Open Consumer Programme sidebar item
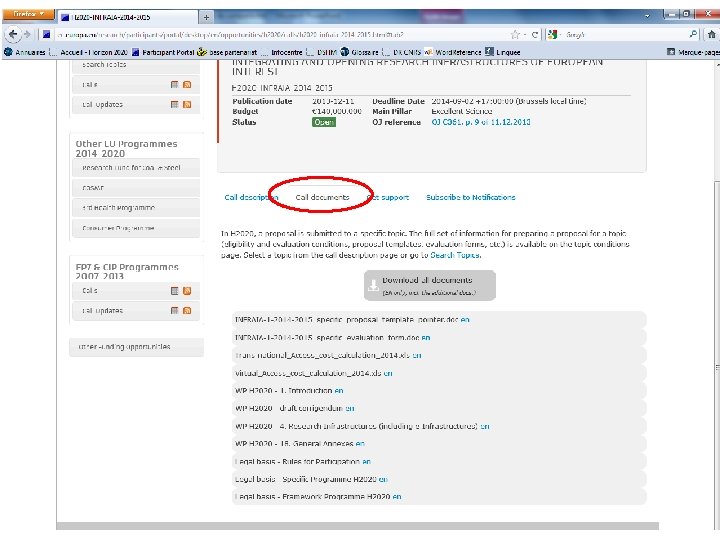Image resolution: width=720 pixels, height=540 pixels. tap(136, 228)
